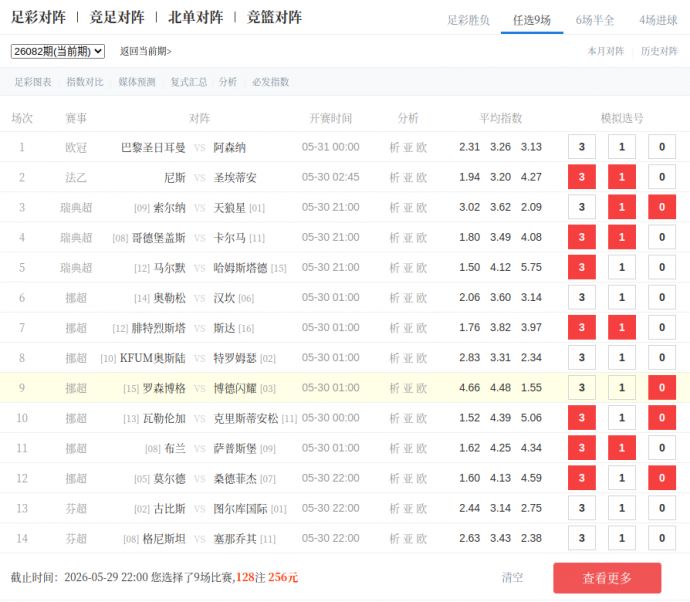Select 0 for 尼斯 vs 圣埃蒂安
This screenshot has width=690, height=602.
click(x=662, y=177)
